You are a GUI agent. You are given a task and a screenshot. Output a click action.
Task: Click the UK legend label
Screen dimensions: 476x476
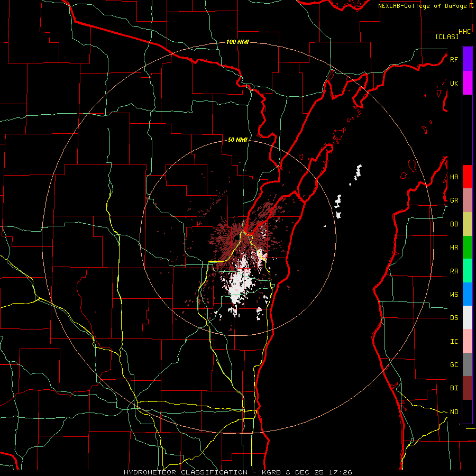click(454, 83)
